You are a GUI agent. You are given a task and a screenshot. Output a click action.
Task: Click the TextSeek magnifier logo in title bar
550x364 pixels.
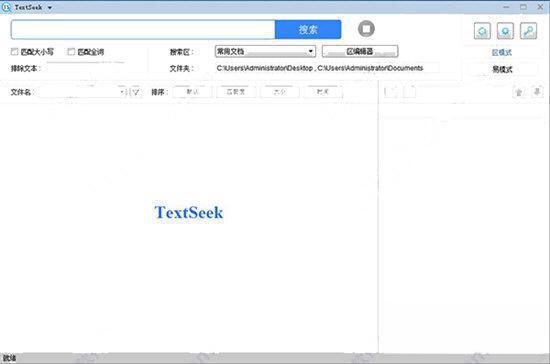[6, 7]
